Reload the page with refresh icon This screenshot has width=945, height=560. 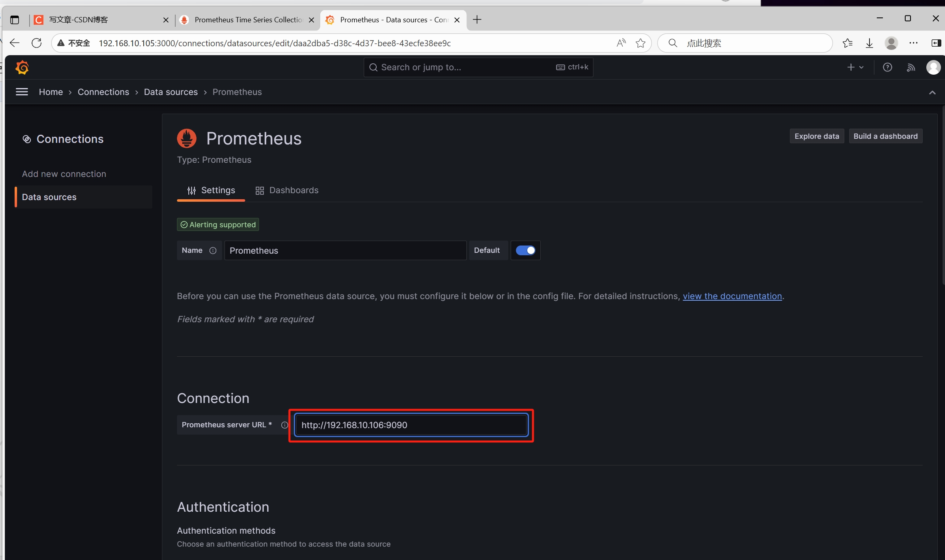[37, 43]
